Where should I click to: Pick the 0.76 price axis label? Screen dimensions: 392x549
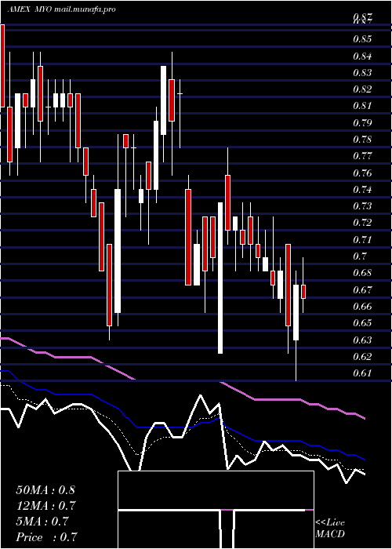coord(362,173)
